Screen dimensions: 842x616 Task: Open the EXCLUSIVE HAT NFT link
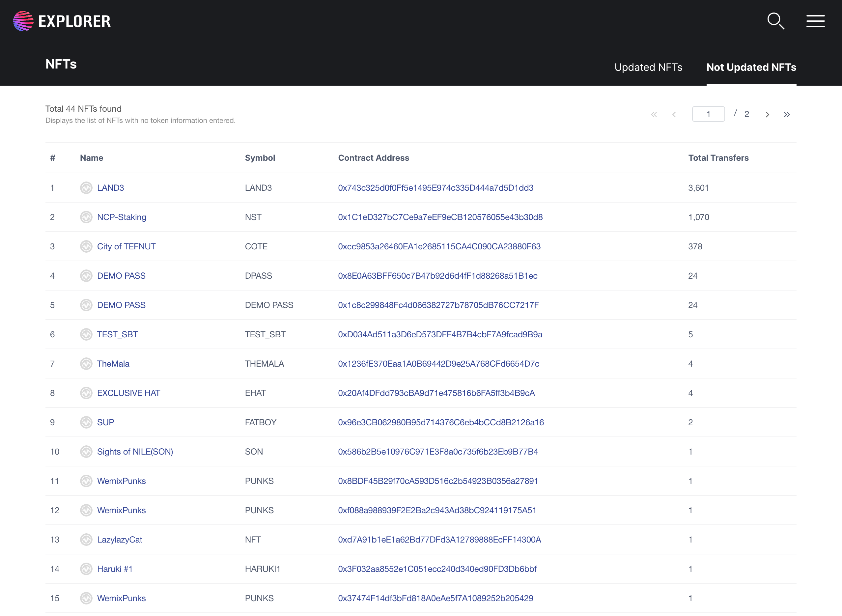point(128,393)
